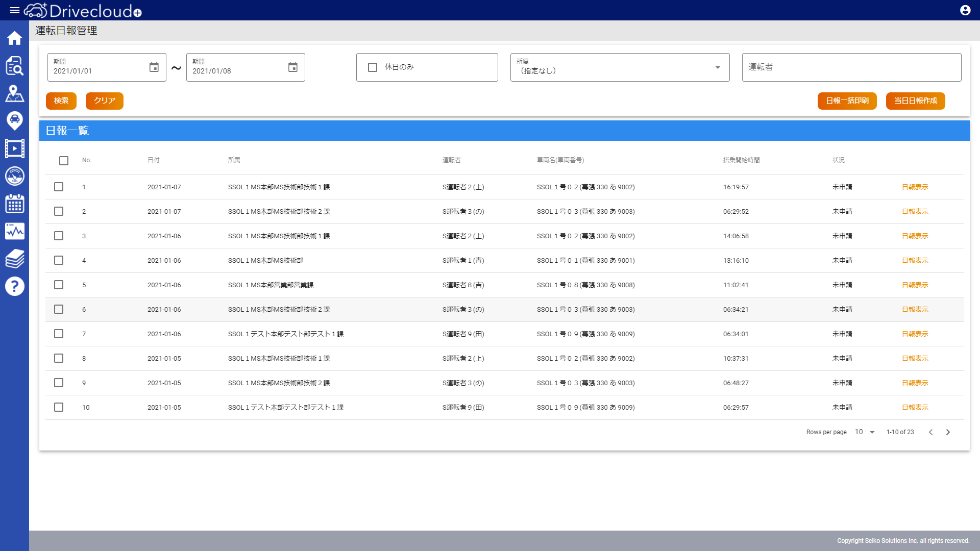
Task: Click the 当日日報作成 button
Action: [x=916, y=101]
